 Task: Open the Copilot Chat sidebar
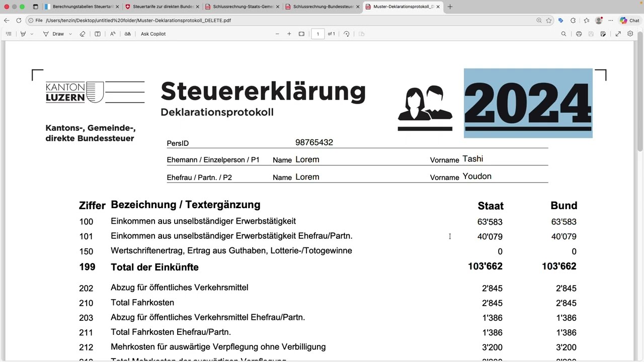(x=629, y=21)
